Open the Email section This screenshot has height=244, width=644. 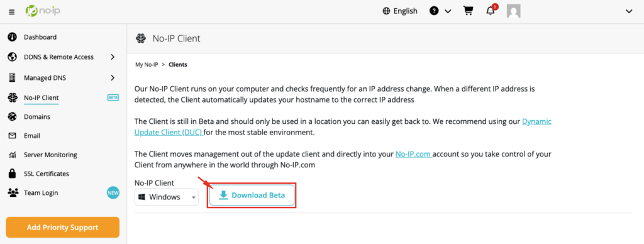(32, 136)
